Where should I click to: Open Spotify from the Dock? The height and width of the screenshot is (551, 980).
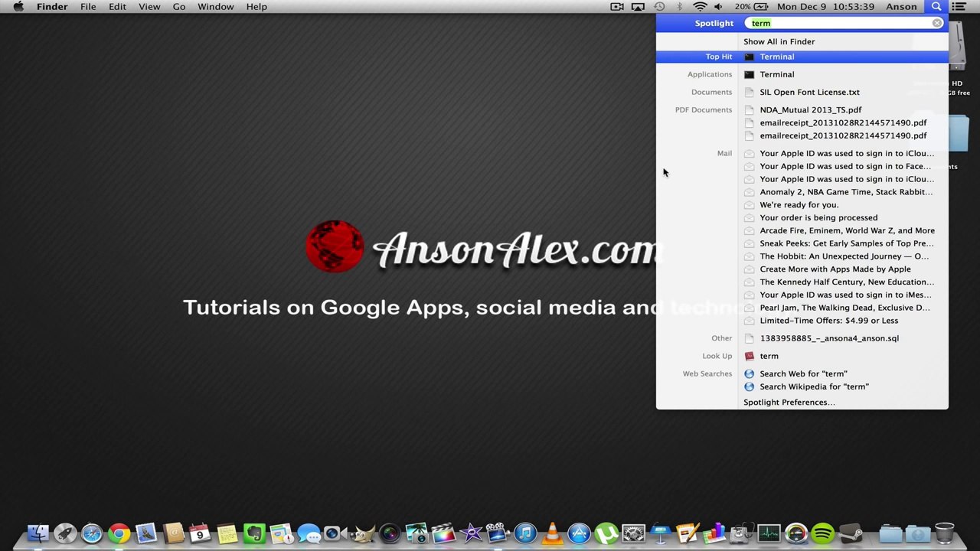(823, 533)
